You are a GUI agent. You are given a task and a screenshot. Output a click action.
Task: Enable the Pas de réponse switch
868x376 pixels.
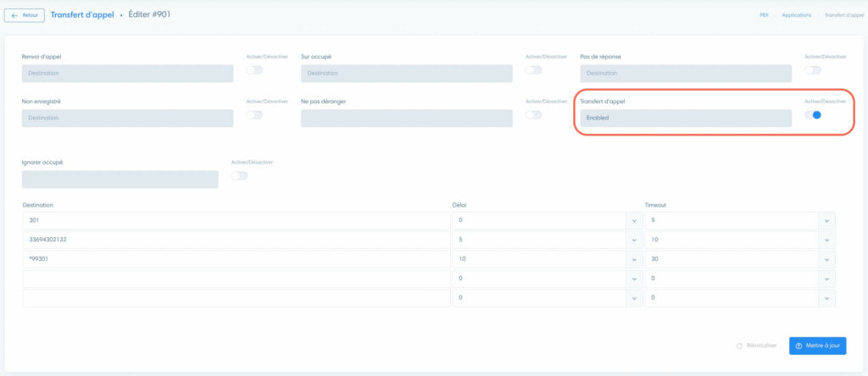[x=813, y=69]
